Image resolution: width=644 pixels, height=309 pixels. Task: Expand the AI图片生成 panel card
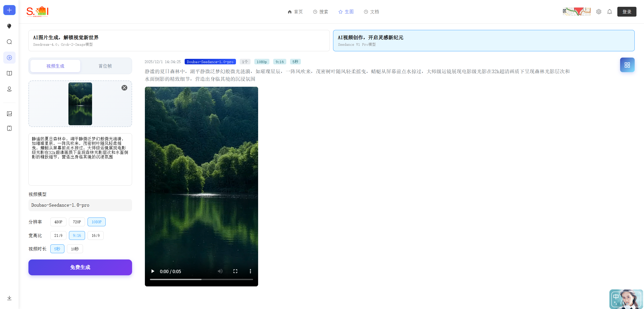[x=179, y=40]
